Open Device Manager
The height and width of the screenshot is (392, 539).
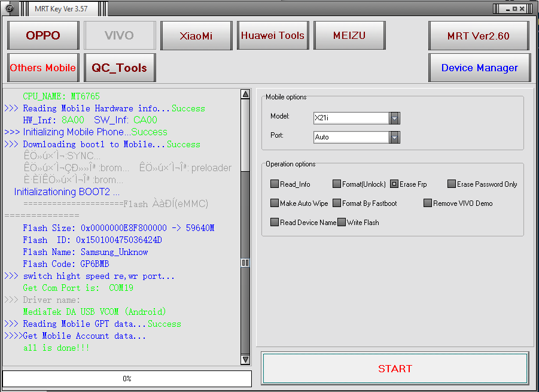[479, 68]
